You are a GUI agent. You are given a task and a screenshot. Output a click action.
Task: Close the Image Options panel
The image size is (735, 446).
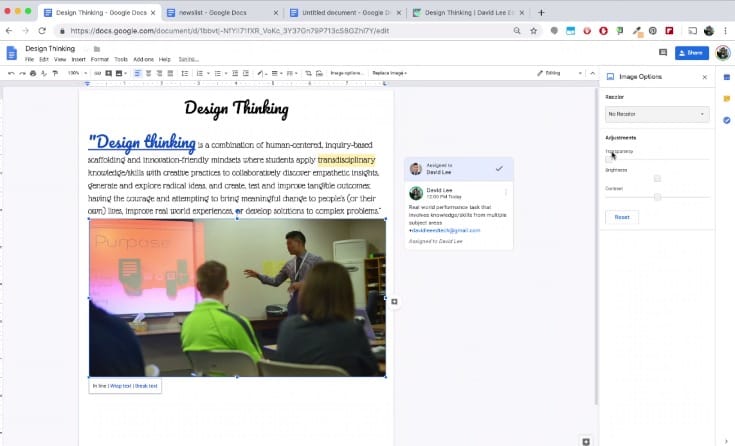click(704, 77)
